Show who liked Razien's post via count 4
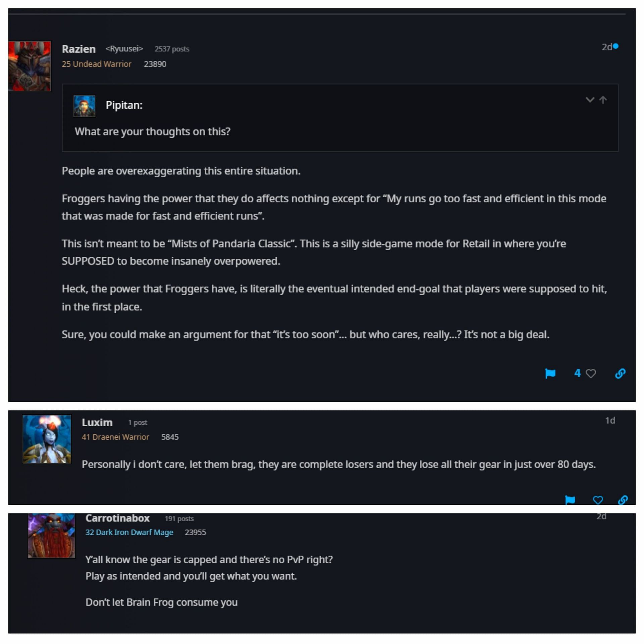The width and height of the screenshot is (644, 644). click(x=577, y=373)
